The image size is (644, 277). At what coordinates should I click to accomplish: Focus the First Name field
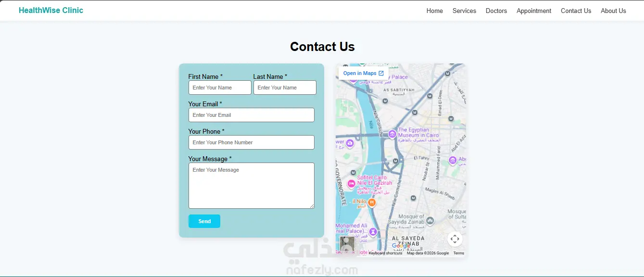[220, 88]
